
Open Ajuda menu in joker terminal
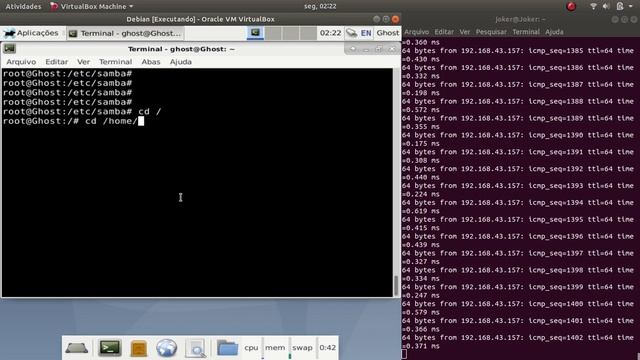(x=554, y=32)
